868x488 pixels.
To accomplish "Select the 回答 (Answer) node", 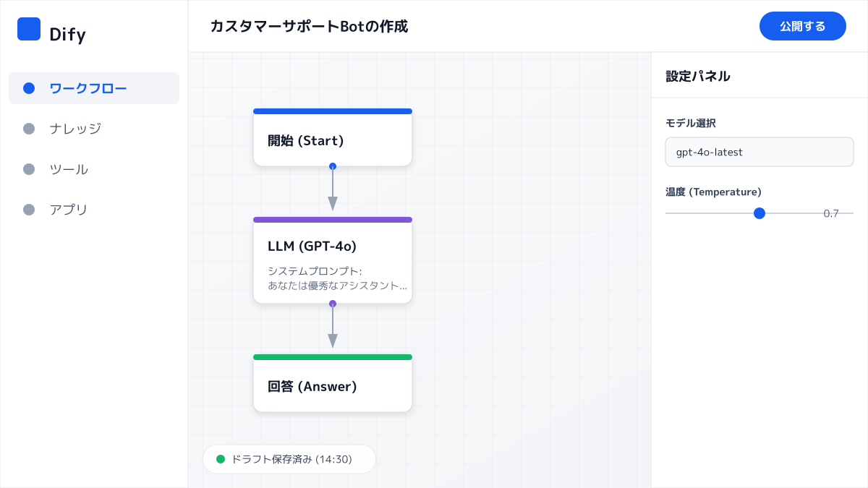I will click(x=333, y=383).
